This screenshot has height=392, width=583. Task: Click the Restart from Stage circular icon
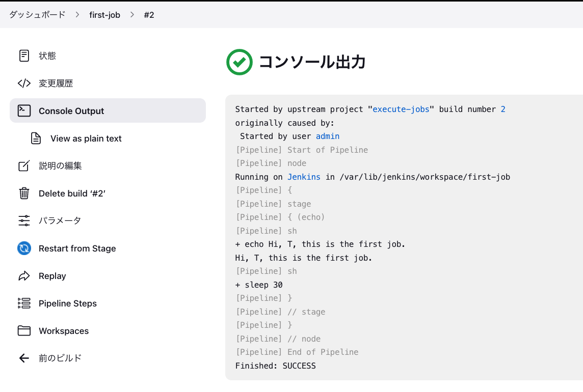tap(23, 248)
